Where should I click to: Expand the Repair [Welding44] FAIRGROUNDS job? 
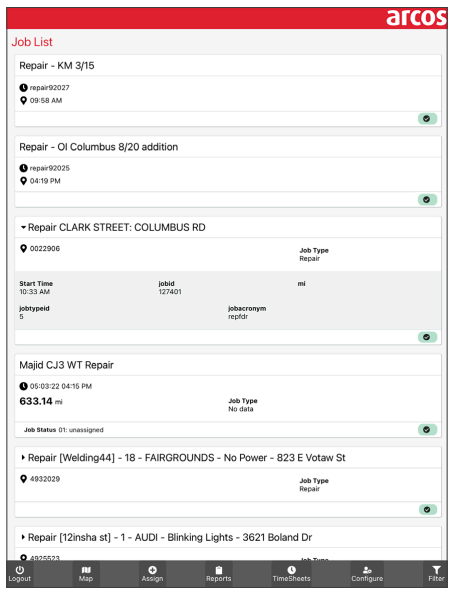[23, 458]
